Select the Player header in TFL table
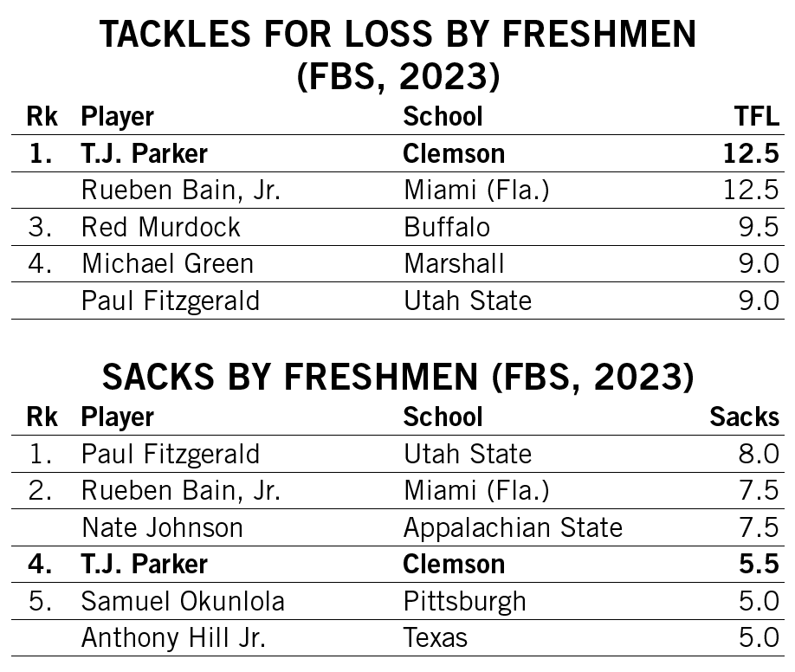 (118, 117)
